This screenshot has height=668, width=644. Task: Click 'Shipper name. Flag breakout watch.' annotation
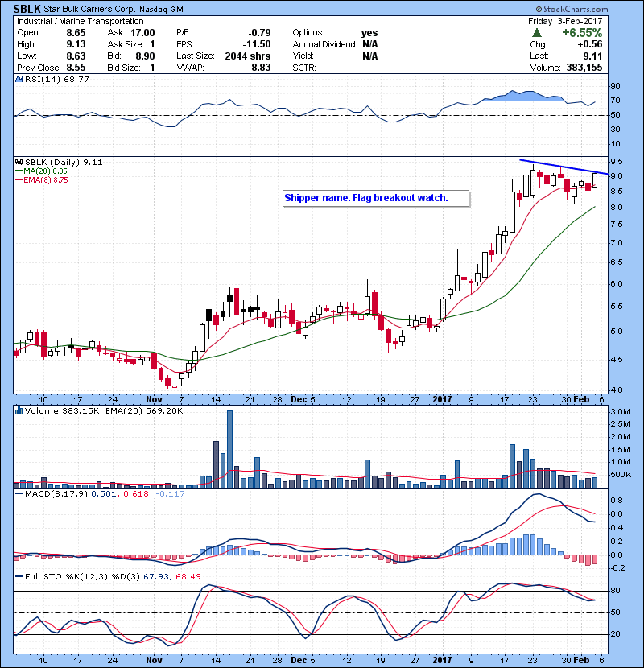[x=366, y=198]
